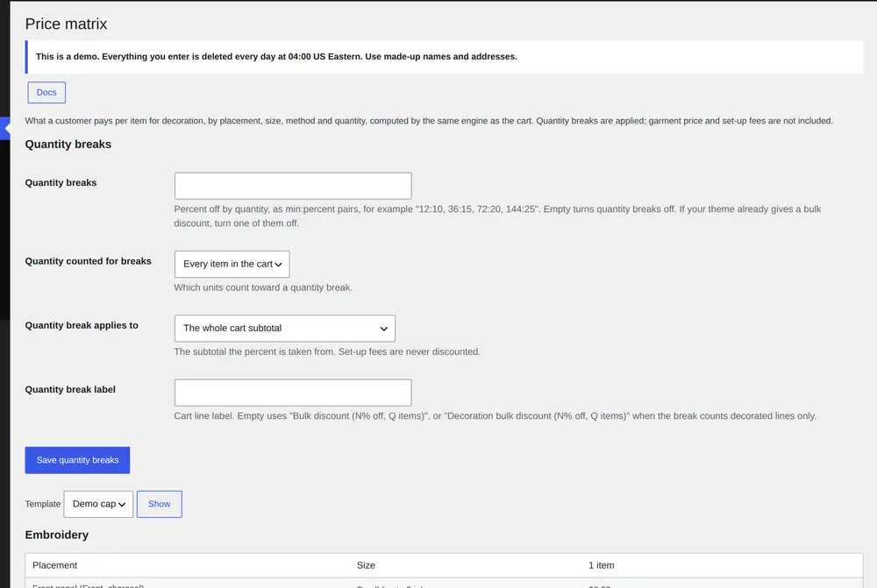This screenshot has width=877, height=588.
Task: Click the 'Quantity counted for breaks' label
Action: click(x=89, y=261)
